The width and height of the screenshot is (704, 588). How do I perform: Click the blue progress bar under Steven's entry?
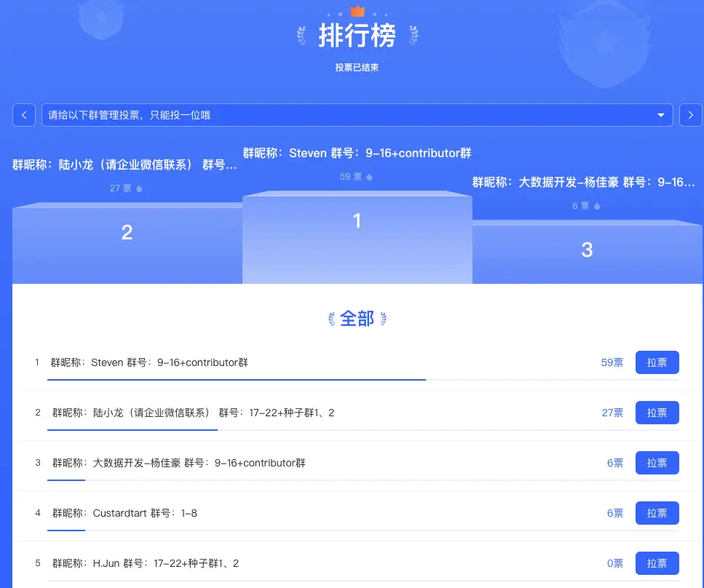[237, 380]
